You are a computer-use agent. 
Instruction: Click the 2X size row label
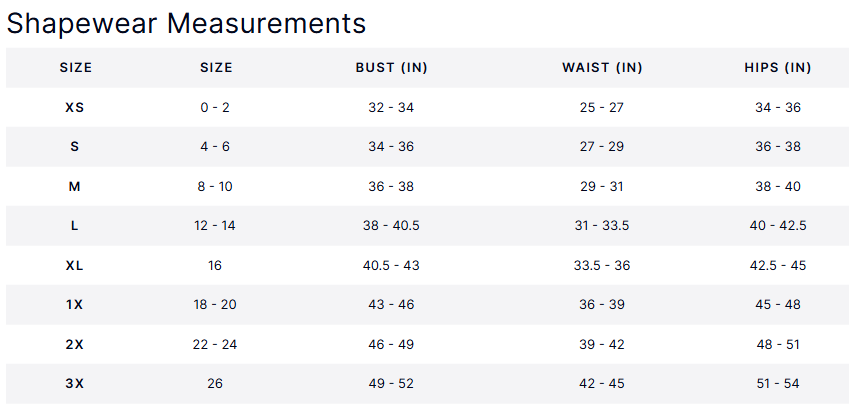[75, 344]
